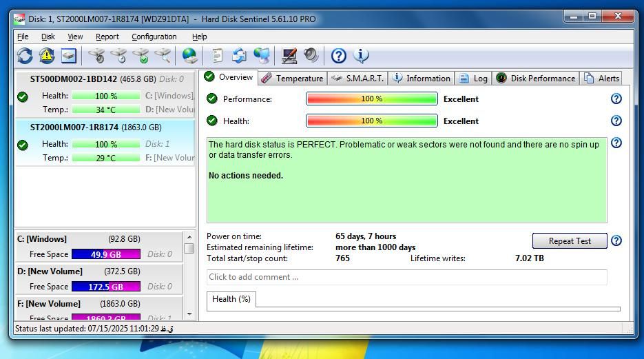The width and height of the screenshot is (644, 359).
Task: Click the hard disk with stethoscope test icon
Action: pyautogui.click(x=97, y=55)
